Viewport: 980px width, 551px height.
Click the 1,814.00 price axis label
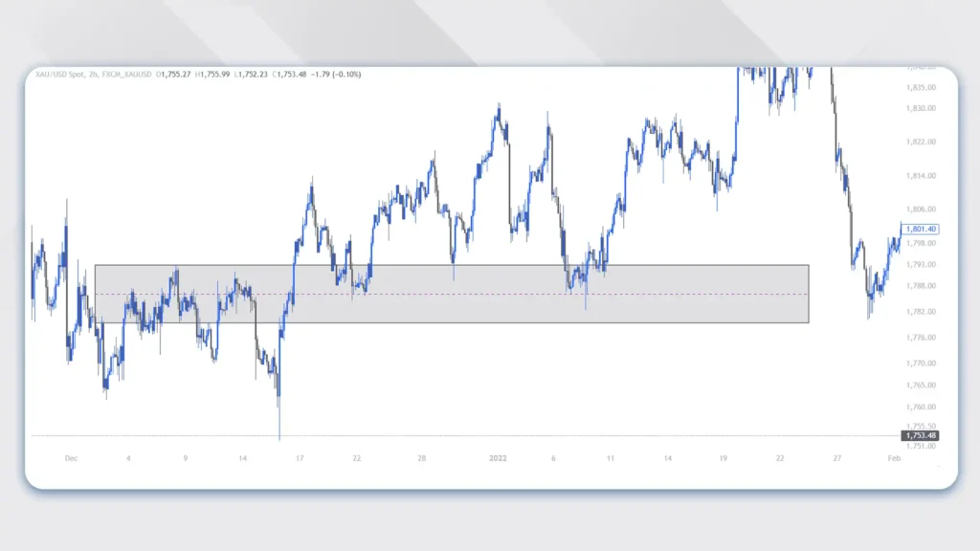click(x=921, y=176)
